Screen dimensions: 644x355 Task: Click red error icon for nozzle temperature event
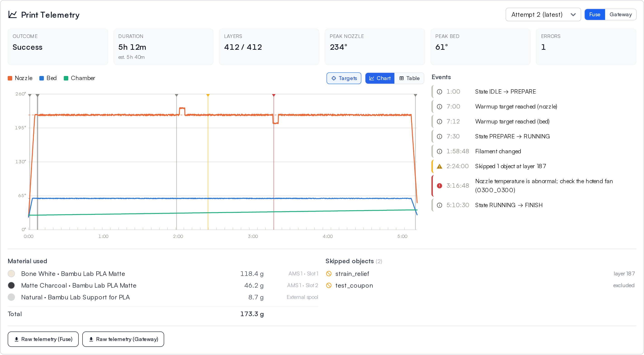[x=439, y=186]
